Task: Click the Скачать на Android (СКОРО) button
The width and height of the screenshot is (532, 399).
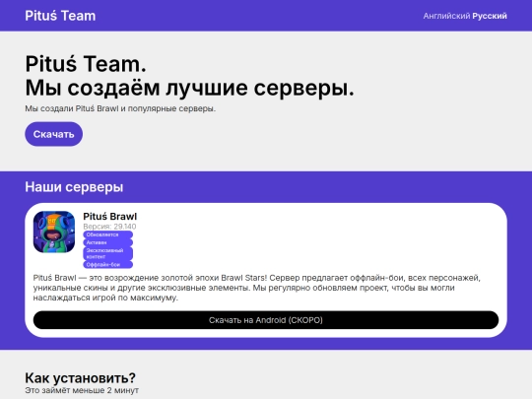Action: tap(266, 320)
